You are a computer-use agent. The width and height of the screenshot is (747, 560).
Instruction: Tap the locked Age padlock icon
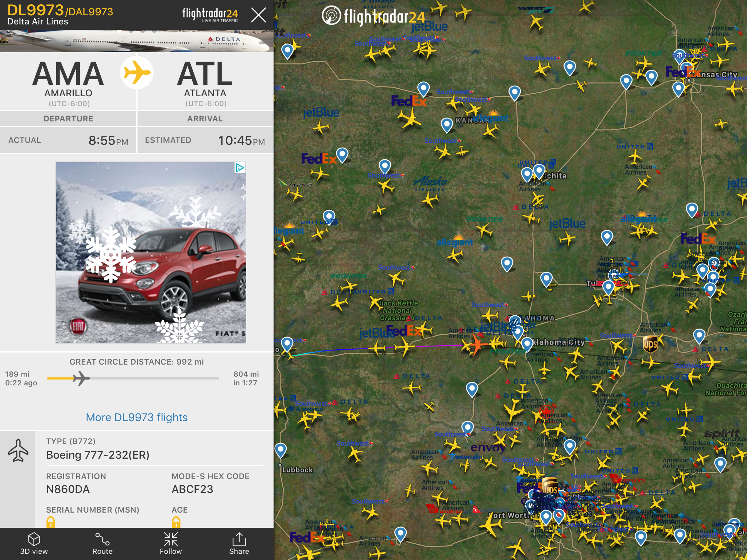(176, 522)
